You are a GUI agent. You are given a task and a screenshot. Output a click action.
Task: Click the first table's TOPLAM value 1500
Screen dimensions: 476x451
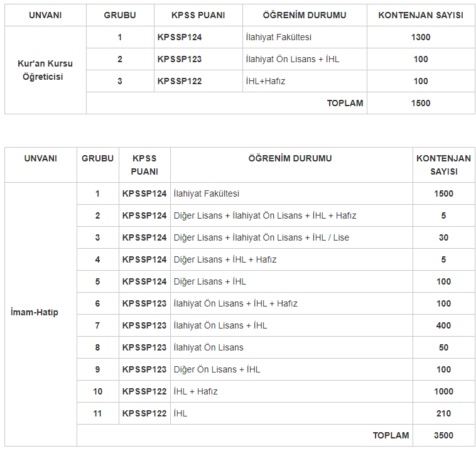[x=421, y=103]
